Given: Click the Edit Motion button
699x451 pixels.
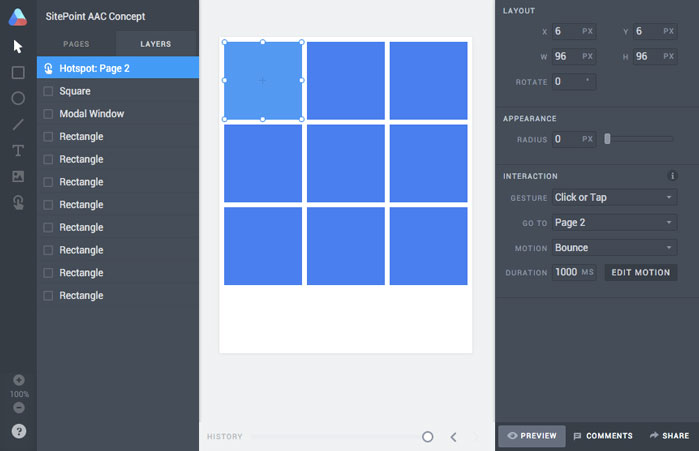Looking at the screenshot, I should click(x=641, y=272).
